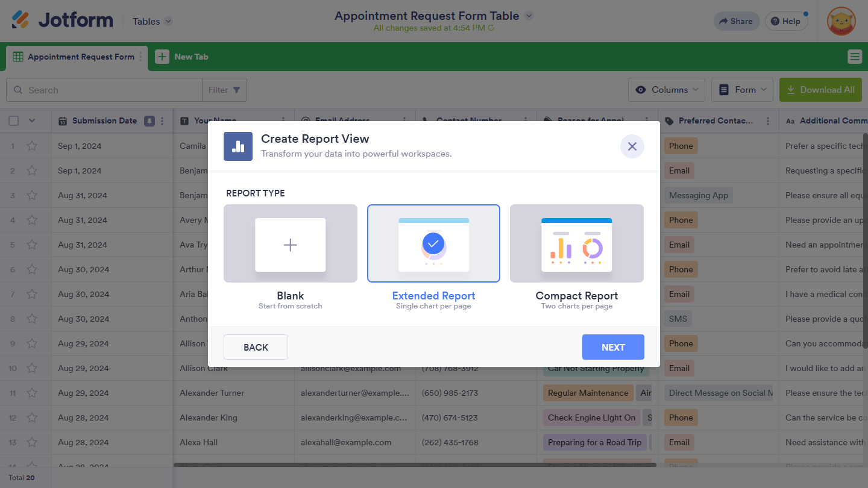The image size is (868, 488).
Task: Click the lock icon on Submission Date column
Action: 149,120
